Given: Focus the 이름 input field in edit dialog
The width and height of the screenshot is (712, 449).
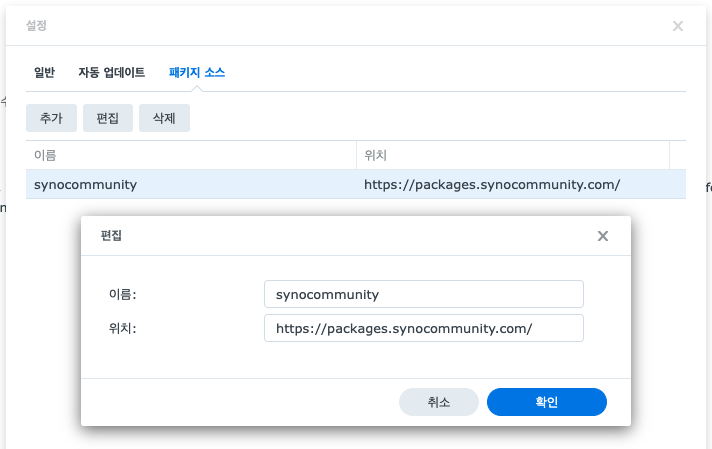Looking at the screenshot, I should click(424, 294).
